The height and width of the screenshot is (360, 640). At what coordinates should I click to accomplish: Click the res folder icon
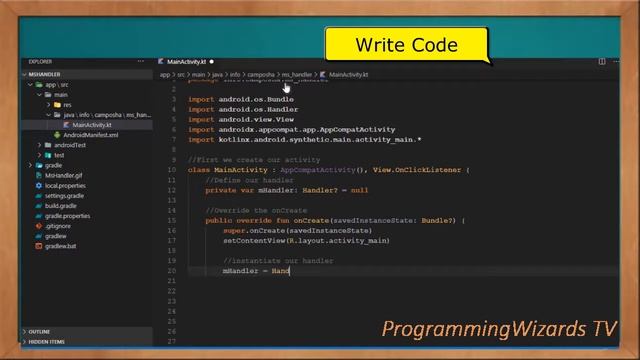(58, 105)
